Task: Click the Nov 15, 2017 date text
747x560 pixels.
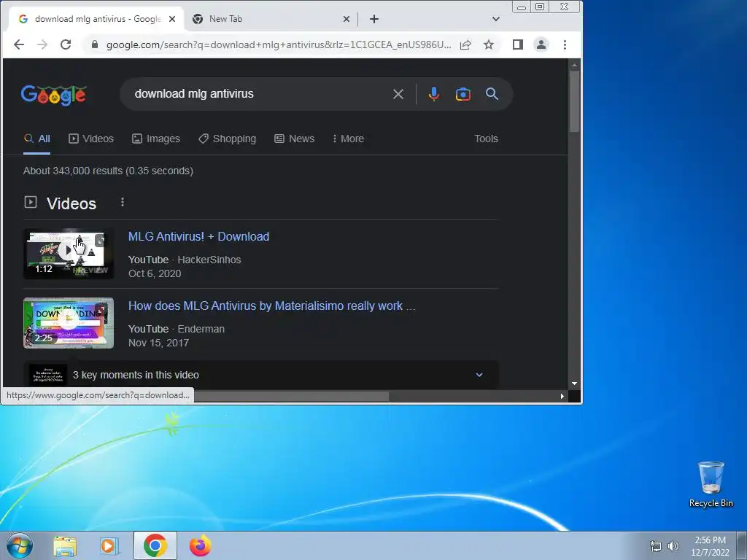Action: 158,343
